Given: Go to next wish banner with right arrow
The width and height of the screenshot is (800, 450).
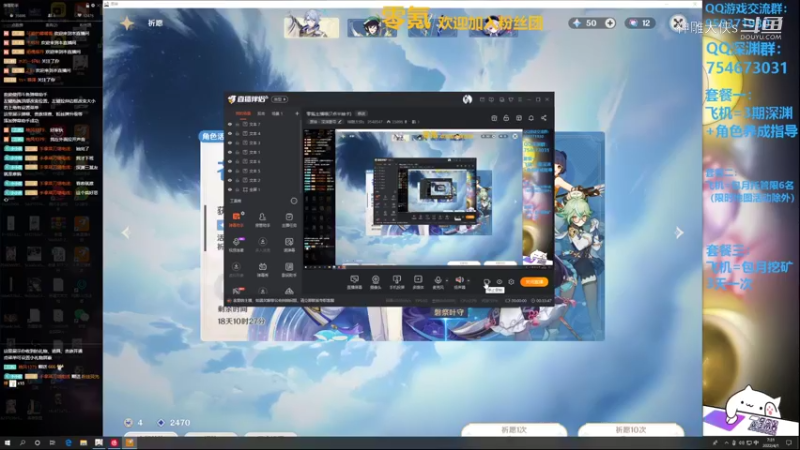Looking at the screenshot, I should point(679,233).
